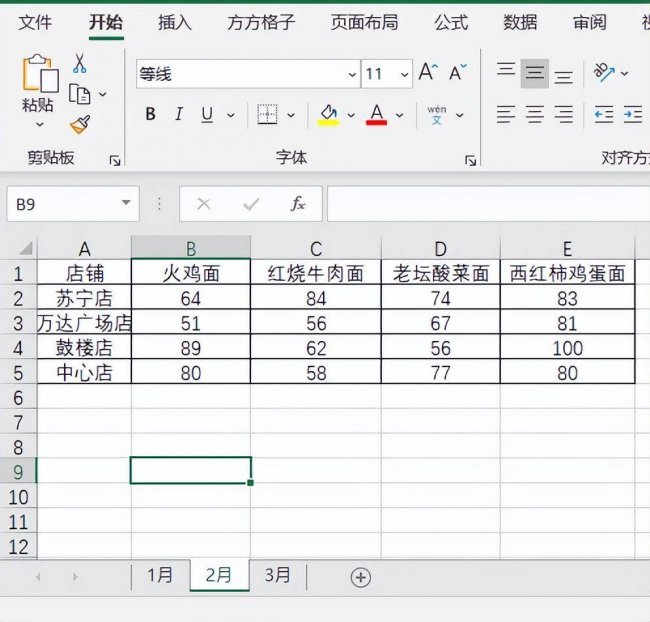This screenshot has height=622, width=650.
Task: Switch to the 插入 ribbon tab
Action: coord(175,22)
